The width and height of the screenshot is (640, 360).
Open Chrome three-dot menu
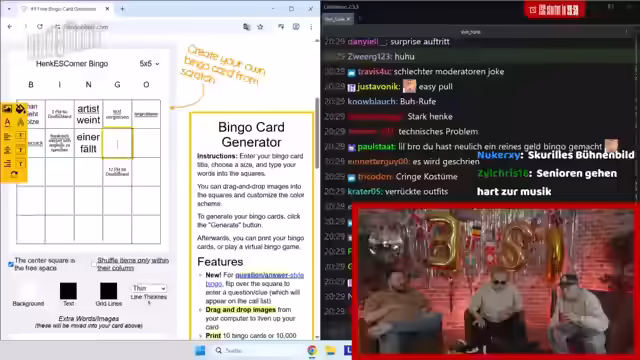click(311, 27)
